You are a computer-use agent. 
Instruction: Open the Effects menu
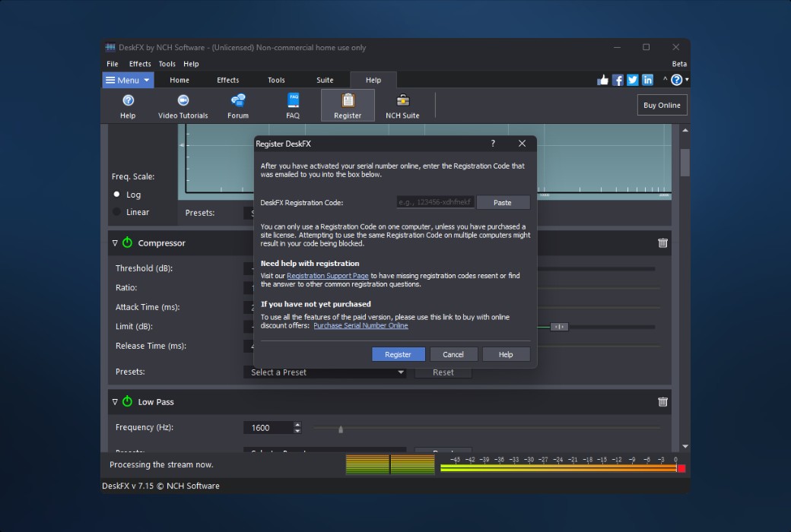coord(140,63)
